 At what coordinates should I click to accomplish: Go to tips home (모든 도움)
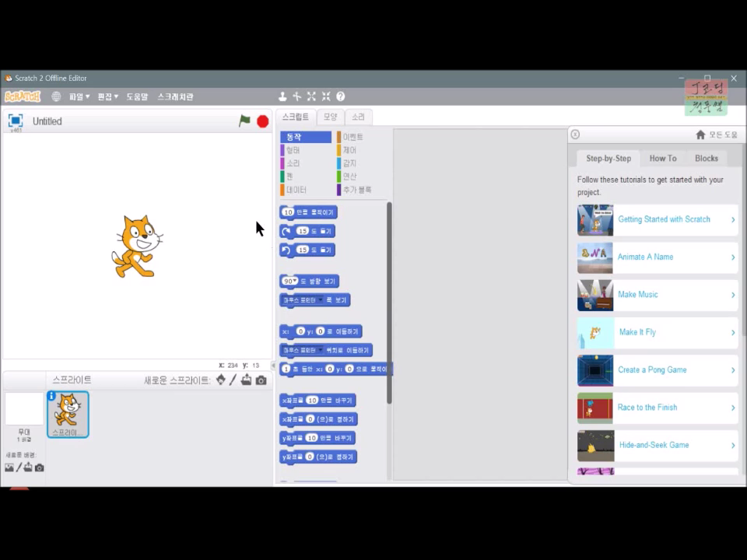click(x=716, y=135)
